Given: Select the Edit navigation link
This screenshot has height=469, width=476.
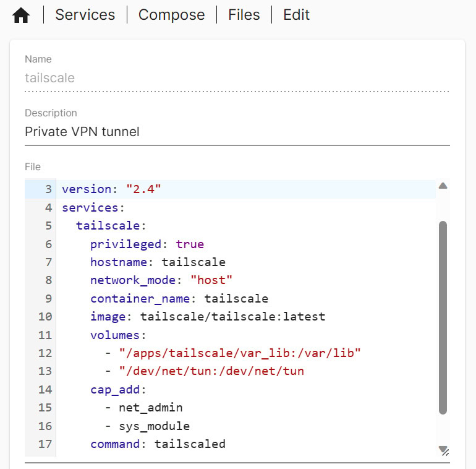Looking at the screenshot, I should pyautogui.click(x=296, y=15).
